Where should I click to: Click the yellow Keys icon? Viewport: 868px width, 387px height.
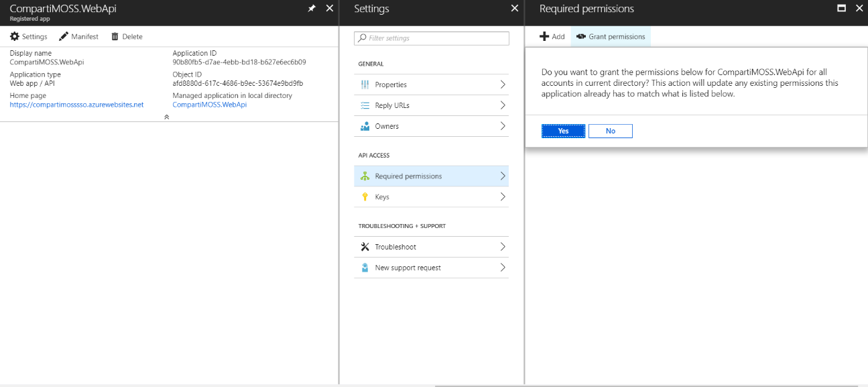click(x=365, y=197)
